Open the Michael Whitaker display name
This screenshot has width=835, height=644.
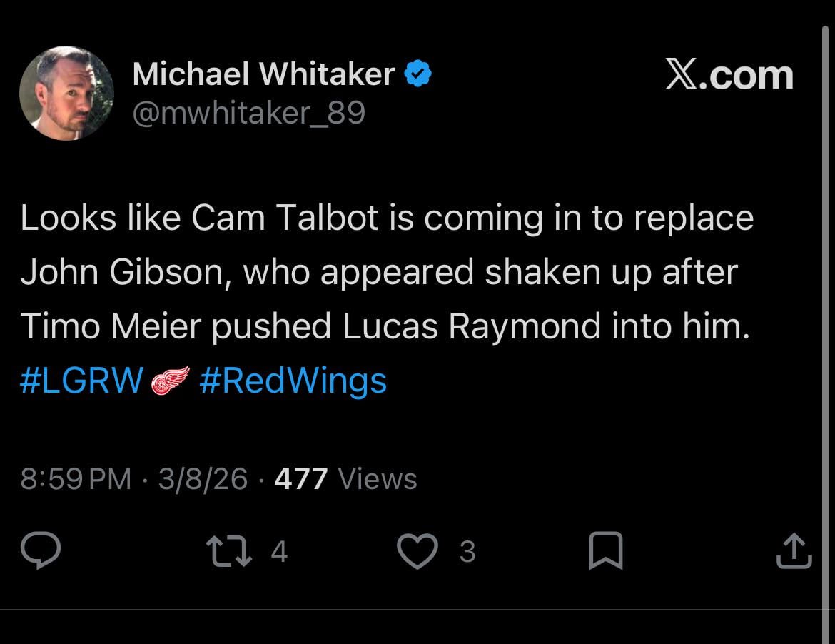point(263,74)
